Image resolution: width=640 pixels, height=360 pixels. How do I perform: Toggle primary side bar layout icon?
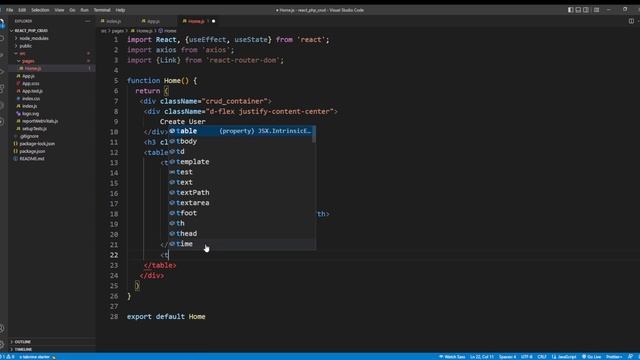click(x=571, y=10)
